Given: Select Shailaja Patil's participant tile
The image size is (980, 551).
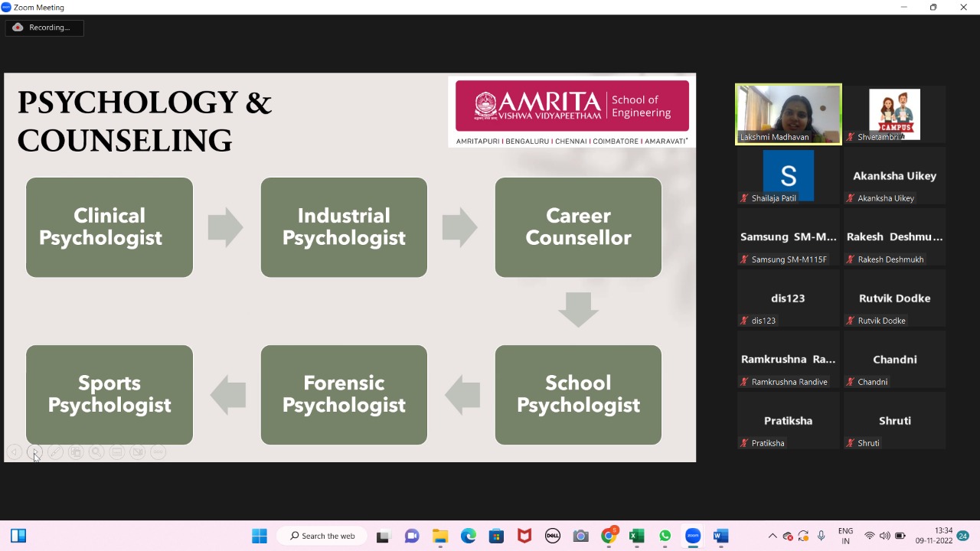Looking at the screenshot, I should tap(788, 176).
